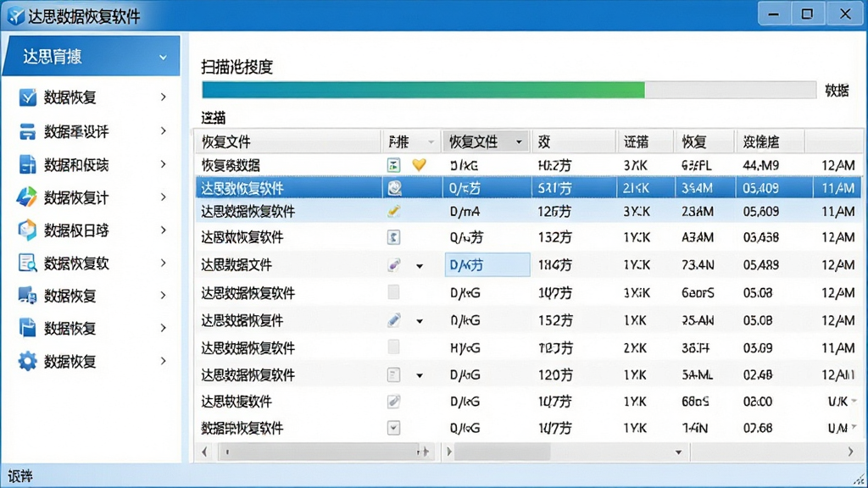The width and height of the screenshot is (868, 488).
Task: Click the right scroll arrow at the table bottom-right
Action: point(850,452)
